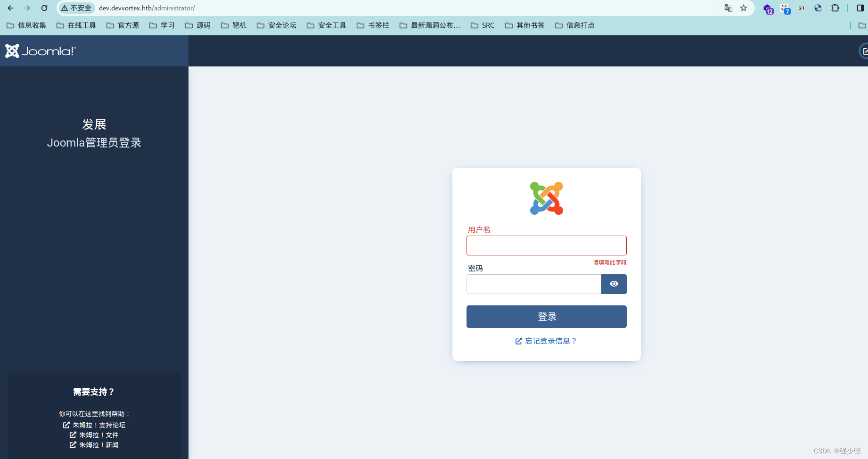The width and height of the screenshot is (868, 459).
Task: Open extension icon with badge 7
Action: pos(786,8)
